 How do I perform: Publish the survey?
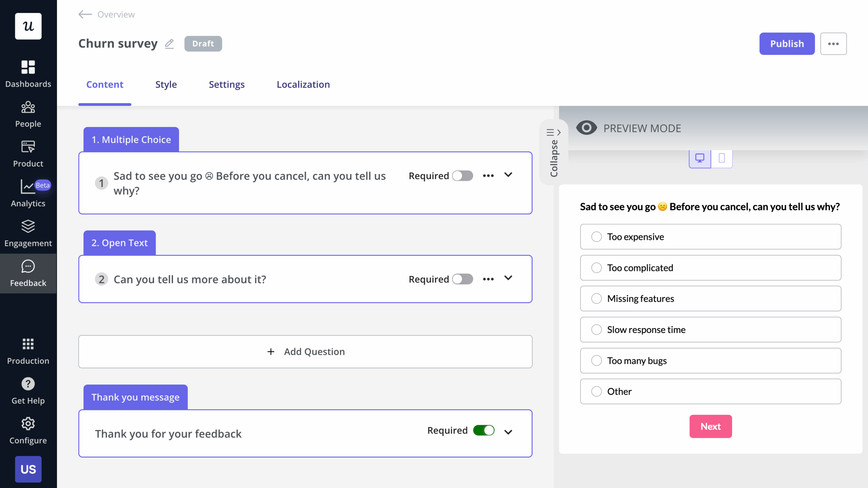coord(787,43)
